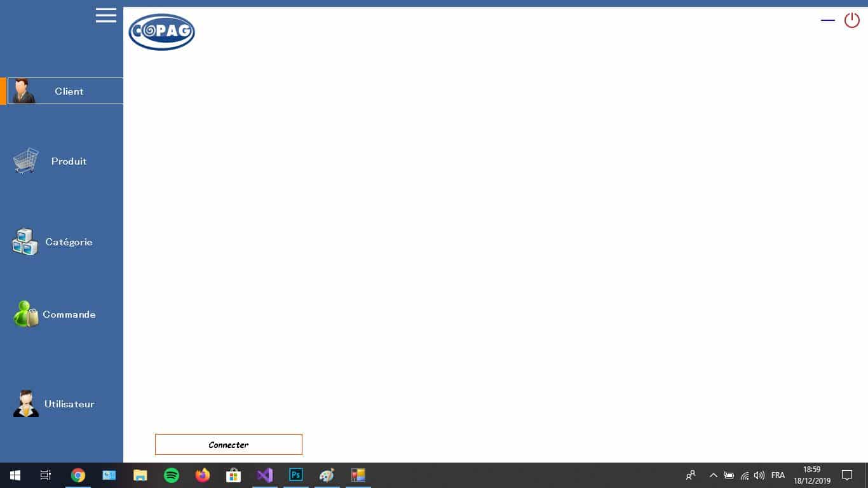Switch to Visual Studio in the taskbar
The image size is (868, 488).
pos(265,475)
